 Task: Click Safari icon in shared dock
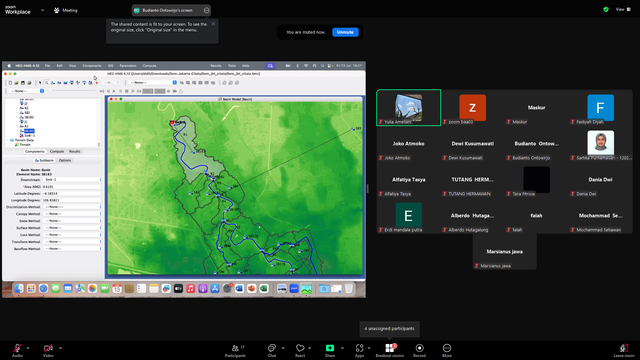[43, 289]
